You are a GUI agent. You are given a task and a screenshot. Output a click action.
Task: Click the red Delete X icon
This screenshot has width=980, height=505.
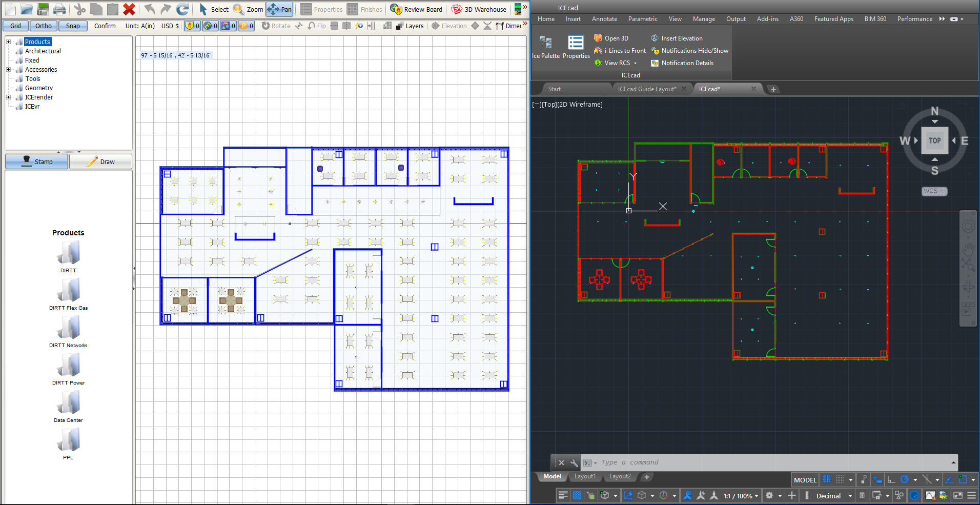tap(129, 9)
